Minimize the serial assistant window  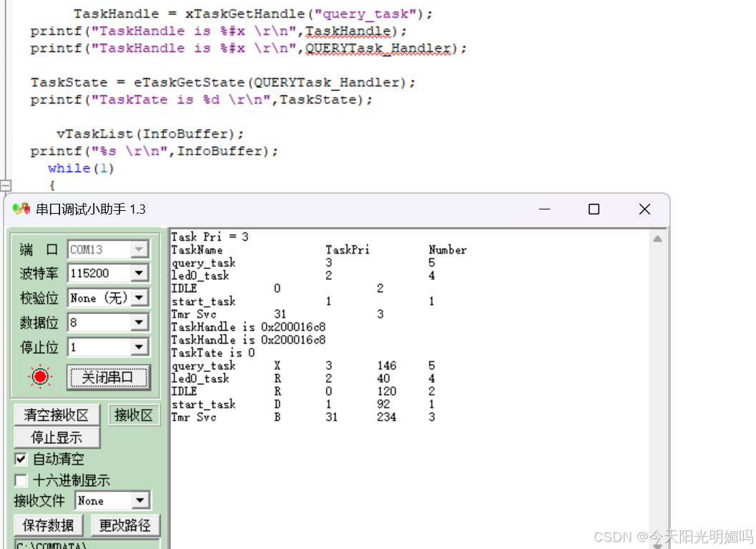[544, 209]
